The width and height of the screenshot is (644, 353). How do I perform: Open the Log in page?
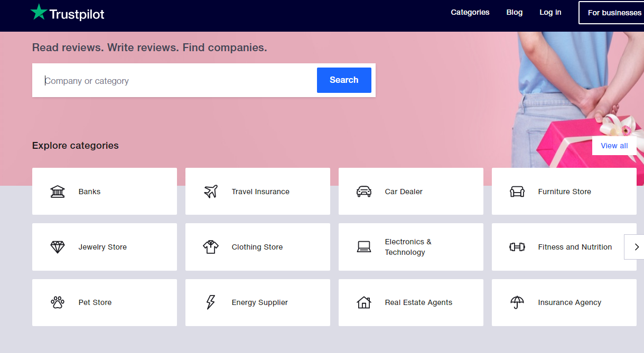tap(550, 12)
